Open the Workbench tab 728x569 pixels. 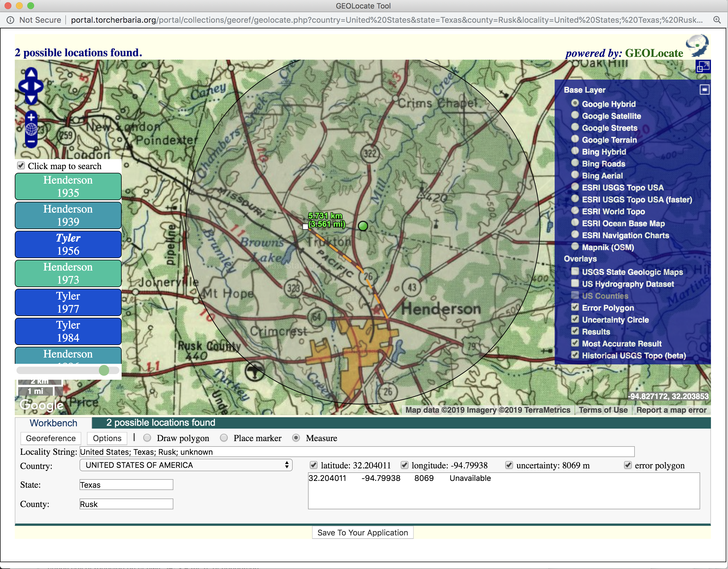(53, 423)
